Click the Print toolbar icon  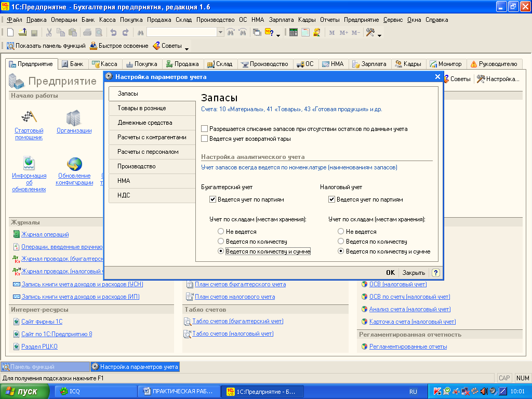(x=87, y=33)
